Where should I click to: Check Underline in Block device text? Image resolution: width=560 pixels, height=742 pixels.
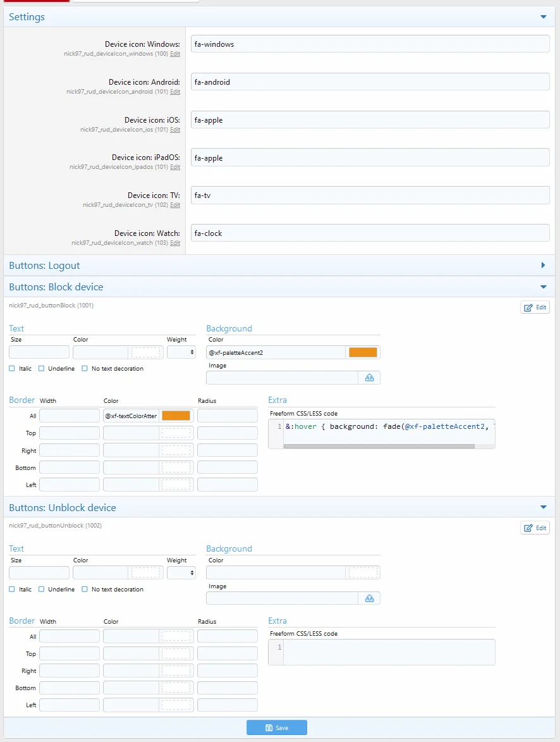[x=42, y=369]
